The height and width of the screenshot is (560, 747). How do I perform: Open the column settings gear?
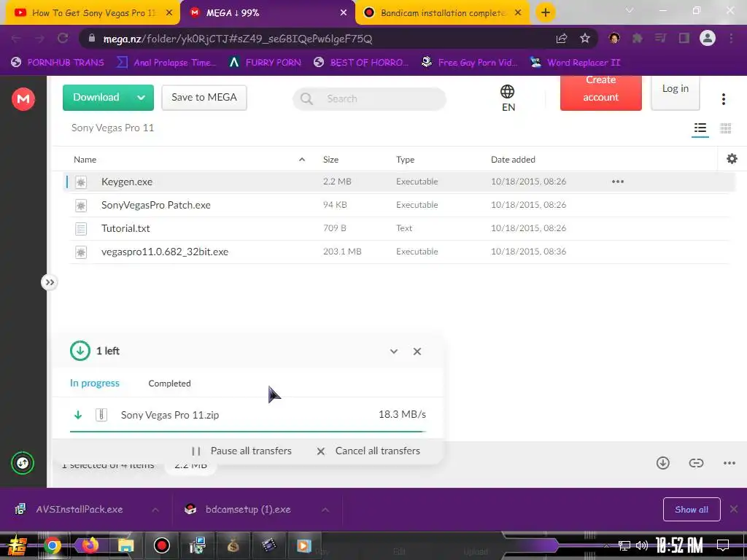point(732,159)
